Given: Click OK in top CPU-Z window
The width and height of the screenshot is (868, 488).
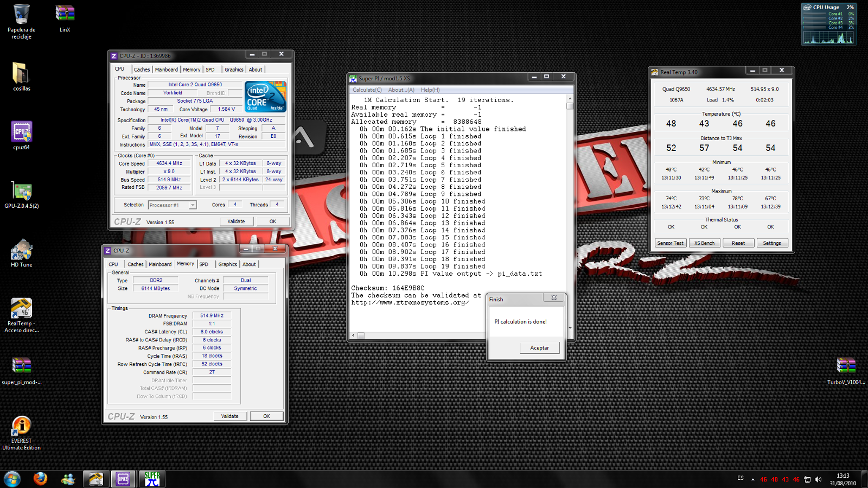Looking at the screenshot, I should tap(273, 221).
